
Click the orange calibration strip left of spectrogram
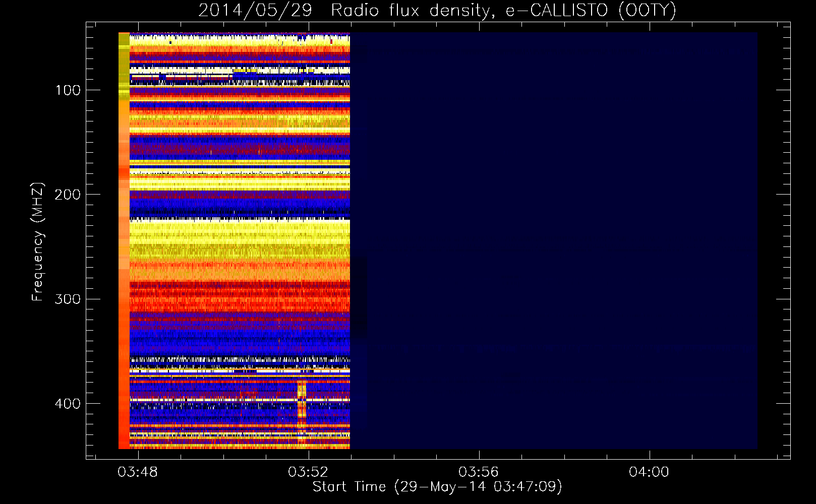[124, 241]
